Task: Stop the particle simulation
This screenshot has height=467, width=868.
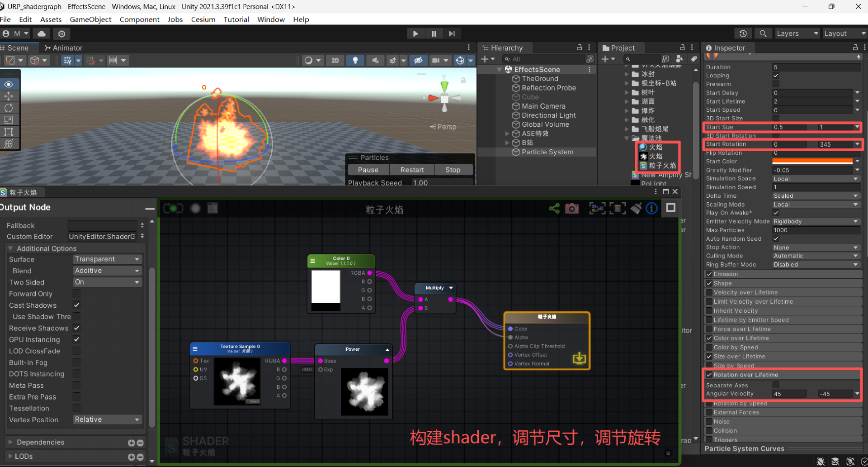Action: coord(453,170)
